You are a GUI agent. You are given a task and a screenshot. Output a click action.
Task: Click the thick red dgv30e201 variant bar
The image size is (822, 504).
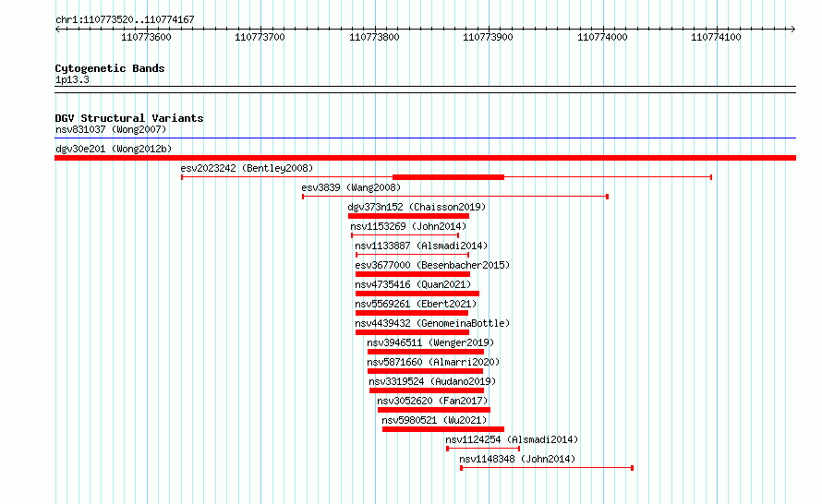[x=425, y=158]
